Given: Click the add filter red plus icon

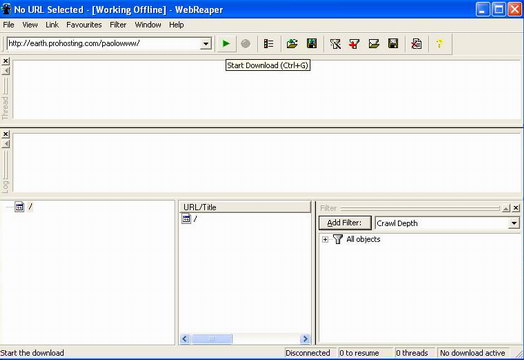Looking at the screenshot, I should tap(354, 43).
